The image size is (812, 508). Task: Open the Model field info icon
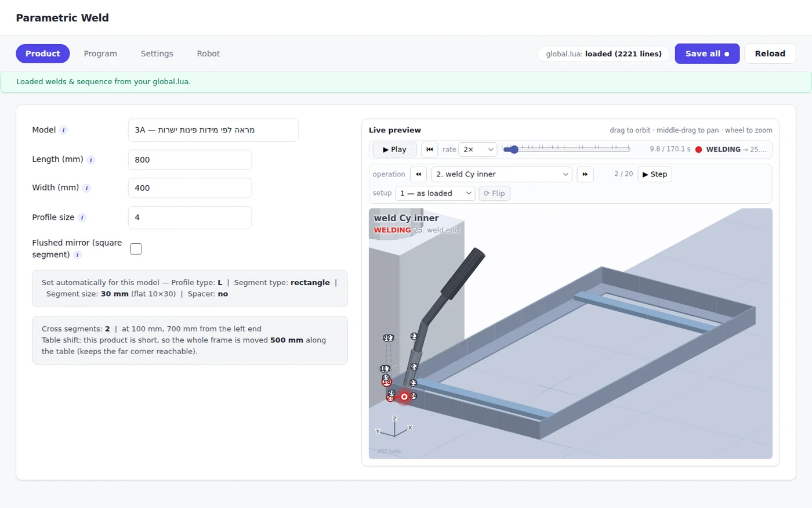[64, 130]
